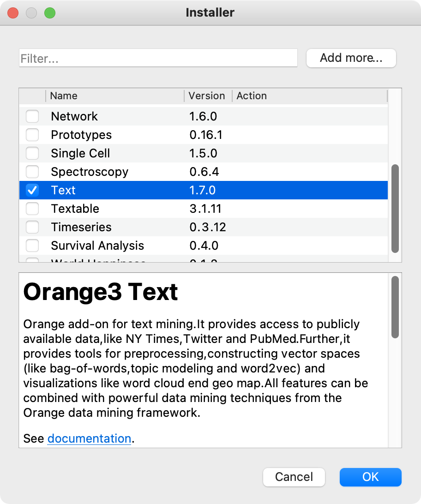
Task: Click the Add more... button
Action: click(351, 58)
